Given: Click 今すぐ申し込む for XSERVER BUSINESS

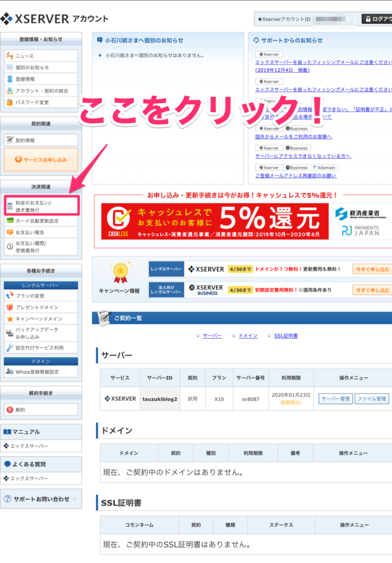Looking at the screenshot, I should pyautogui.click(x=372, y=290).
